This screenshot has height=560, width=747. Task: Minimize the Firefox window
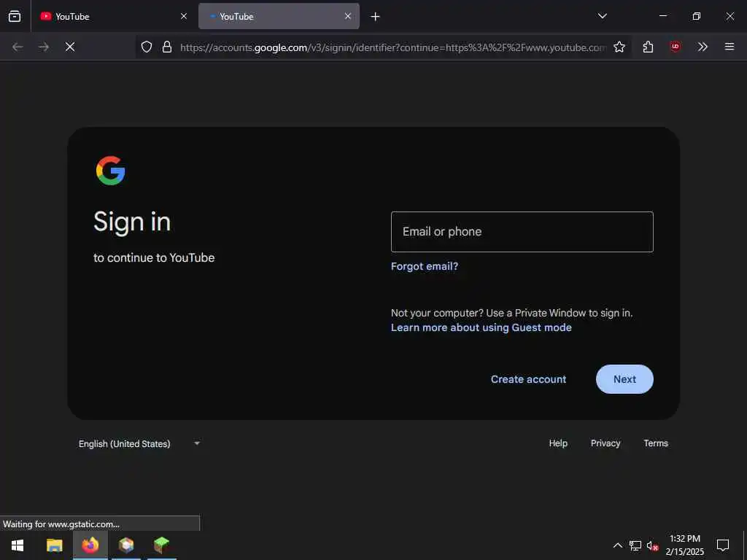tap(662, 16)
